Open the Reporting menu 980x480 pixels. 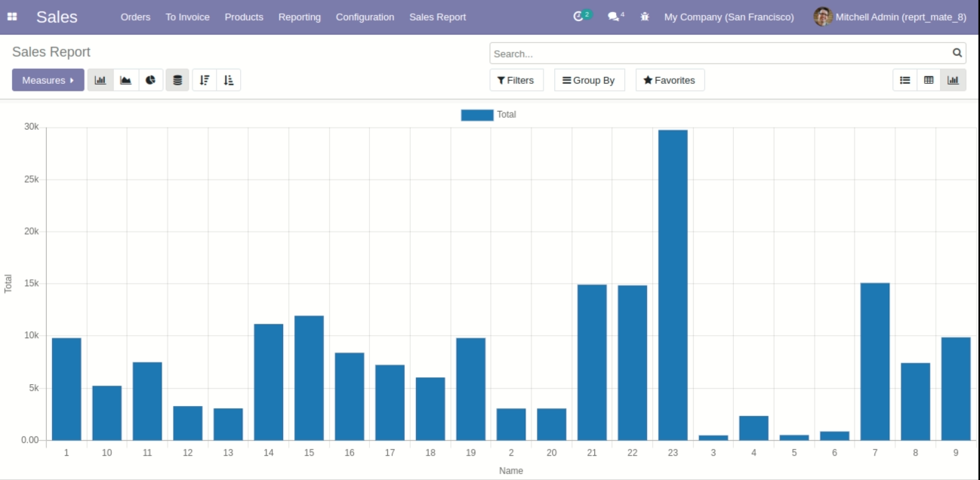299,17
